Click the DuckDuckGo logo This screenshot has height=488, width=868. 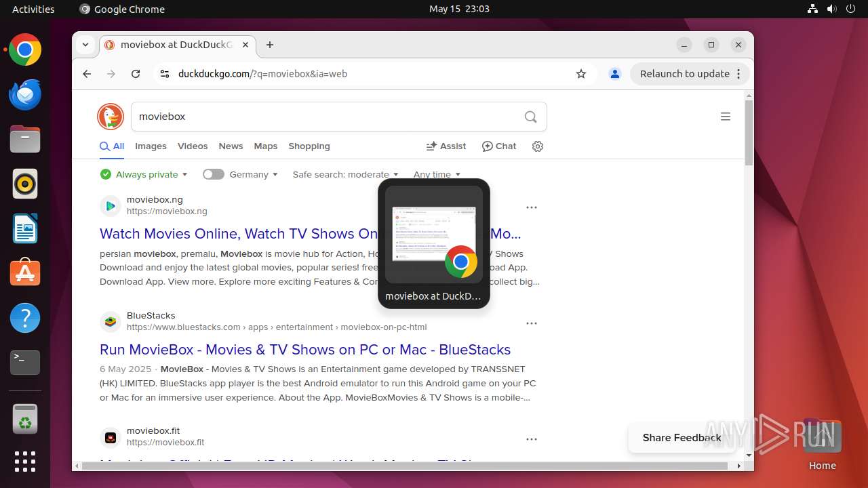point(111,117)
